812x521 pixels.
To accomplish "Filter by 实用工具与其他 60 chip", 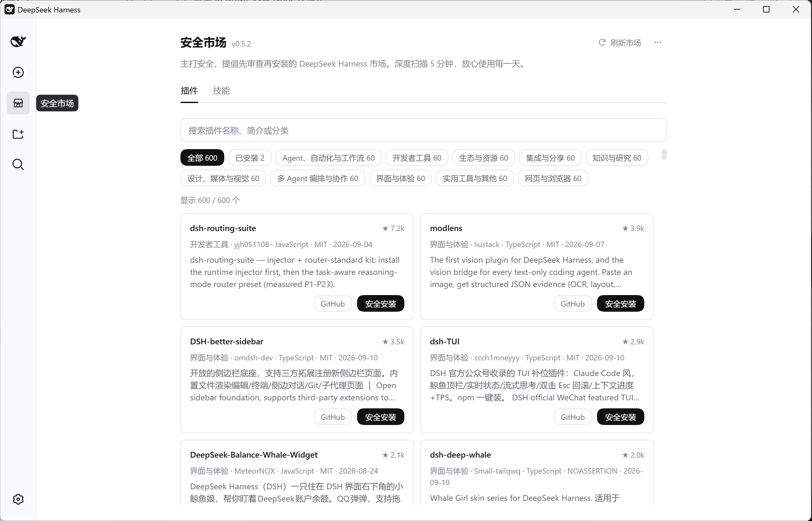I will [x=474, y=178].
